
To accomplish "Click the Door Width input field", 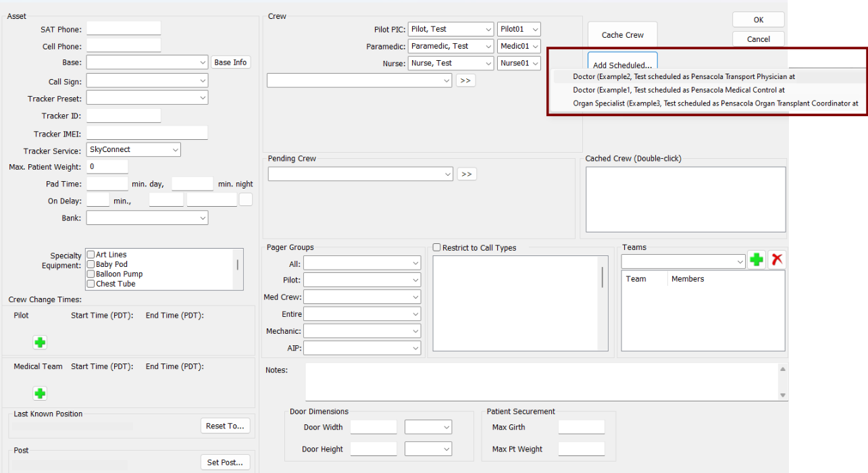I will tap(374, 427).
